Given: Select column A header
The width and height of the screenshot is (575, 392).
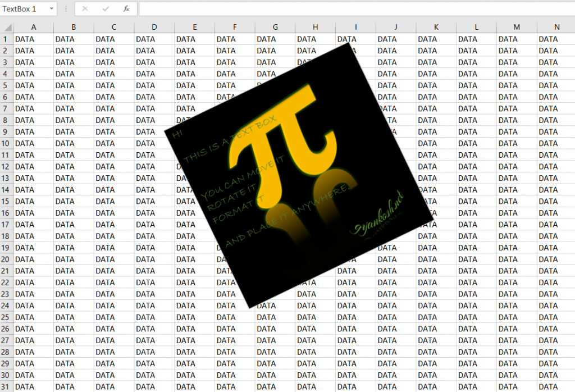Looking at the screenshot, I should (x=33, y=26).
